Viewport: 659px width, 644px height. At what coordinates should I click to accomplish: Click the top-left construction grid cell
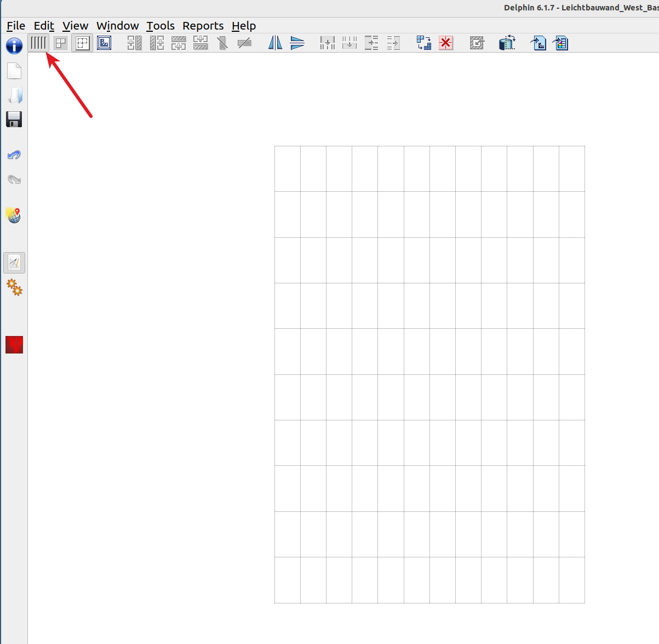pos(288,169)
